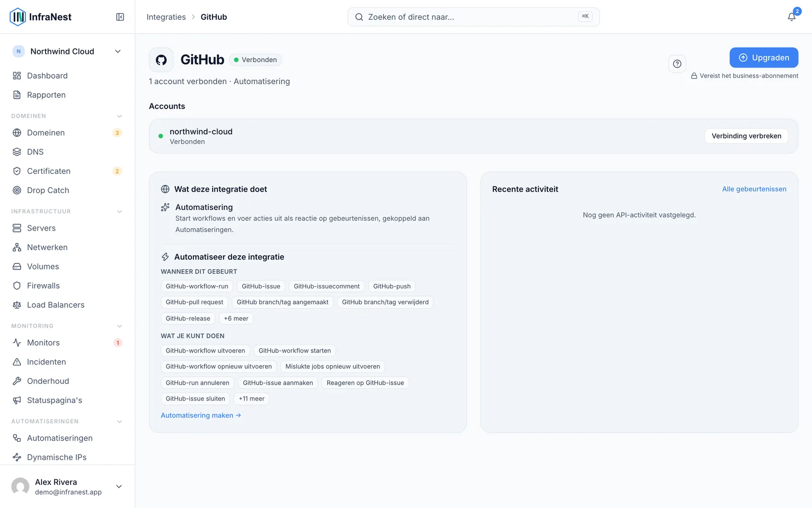
Task: Click the Servers icon in sidebar
Action: pyautogui.click(x=17, y=228)
